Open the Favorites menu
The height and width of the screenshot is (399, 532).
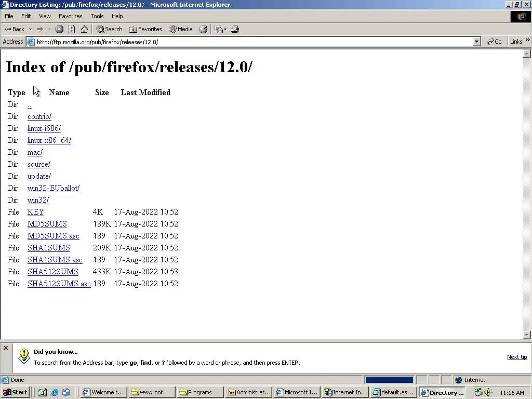coord(70,16)
